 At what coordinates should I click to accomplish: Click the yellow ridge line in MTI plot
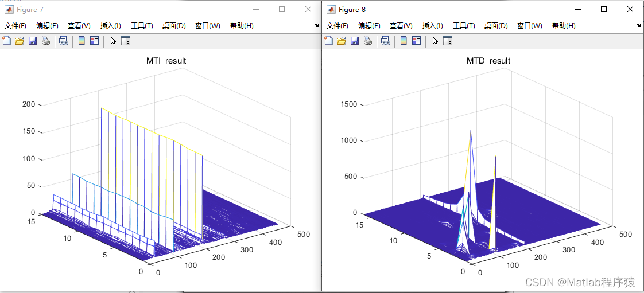[152, 132]
